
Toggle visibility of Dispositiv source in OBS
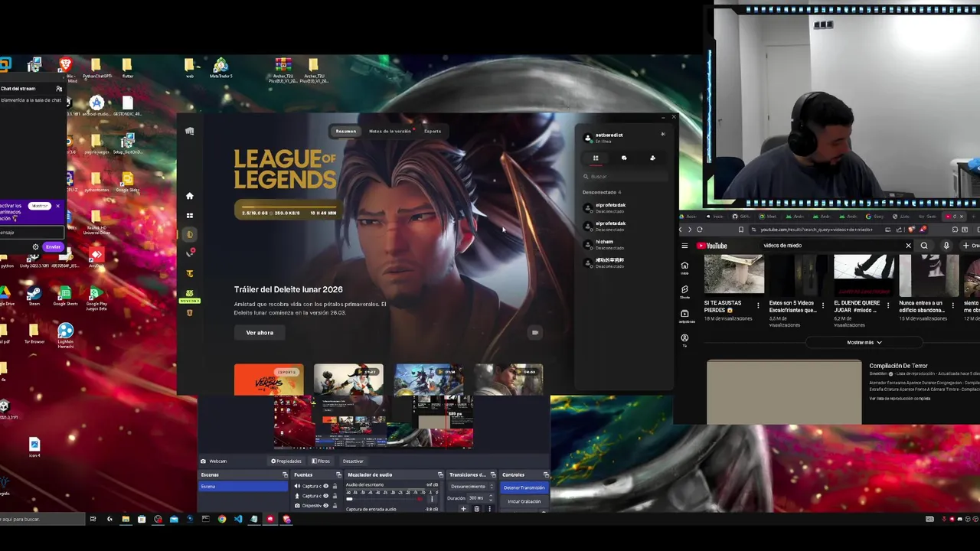tap(325, 506)
